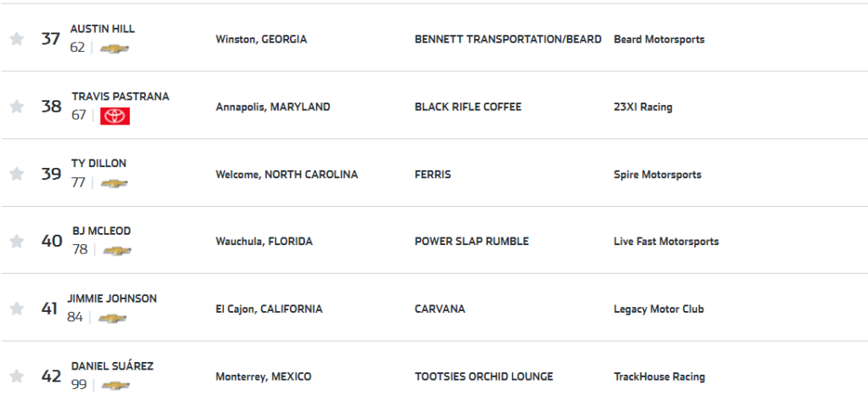Mark Jimmie Johnson with the star icon

point(16,309)
